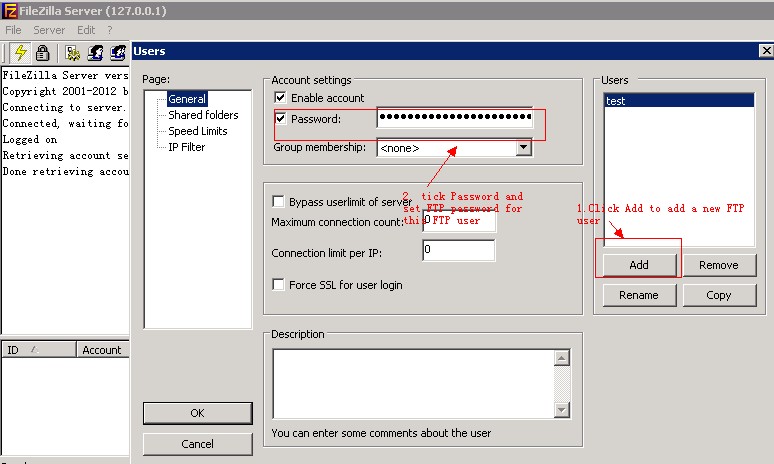774x464 pixels.
Task: Enable Bypass userlimit of server
Action: [x=280, y=201]
